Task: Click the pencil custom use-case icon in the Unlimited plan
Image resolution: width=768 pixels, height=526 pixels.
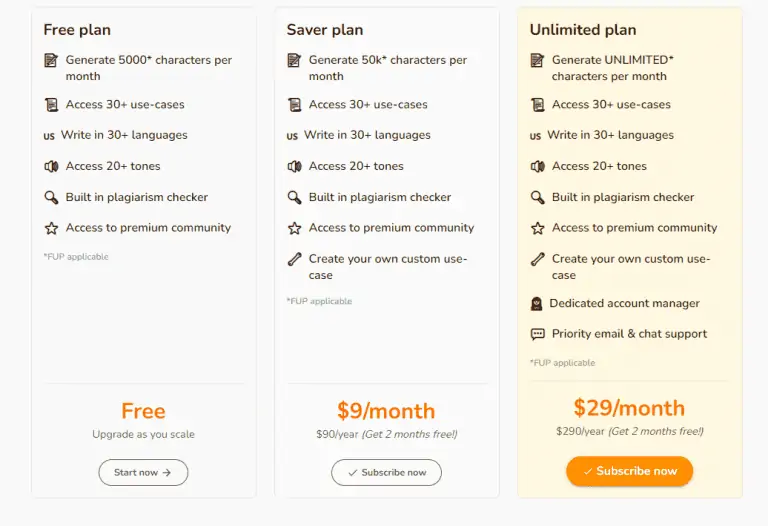Action: (537, 259)
